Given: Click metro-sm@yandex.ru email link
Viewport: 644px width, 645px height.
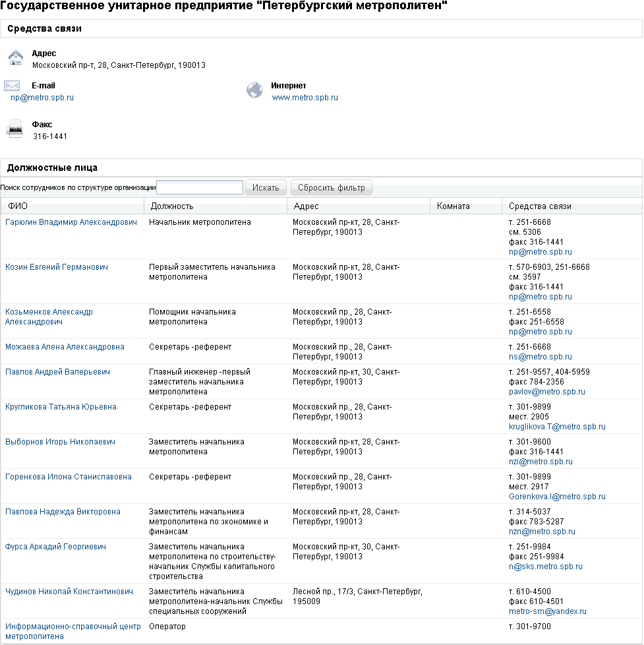Looking at the screenshot, I should [547, 611].
